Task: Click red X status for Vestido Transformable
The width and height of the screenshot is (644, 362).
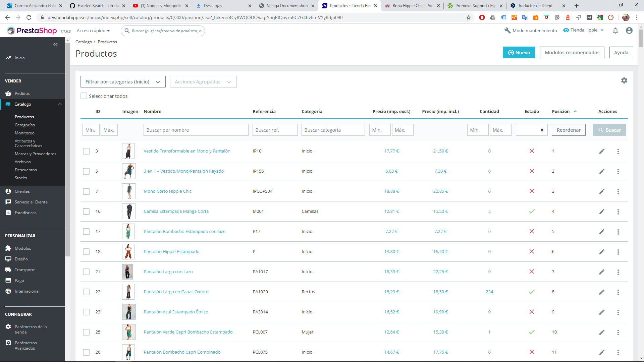Action: 532,151
